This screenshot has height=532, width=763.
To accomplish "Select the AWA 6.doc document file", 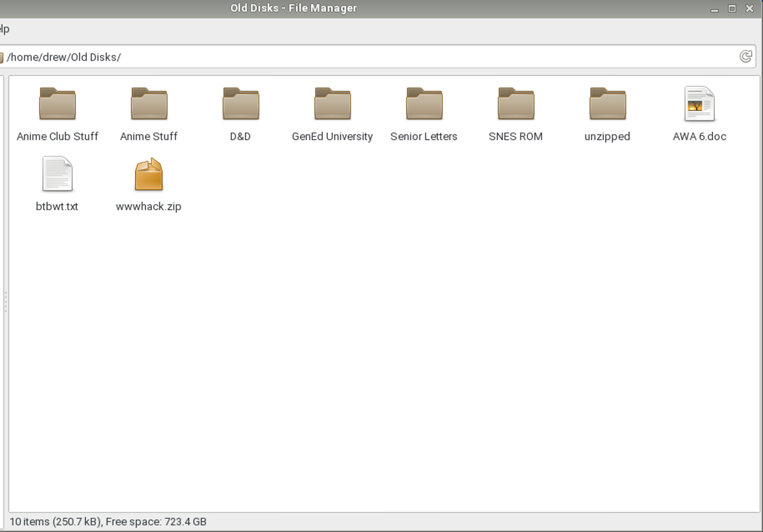I will (699, 104).
